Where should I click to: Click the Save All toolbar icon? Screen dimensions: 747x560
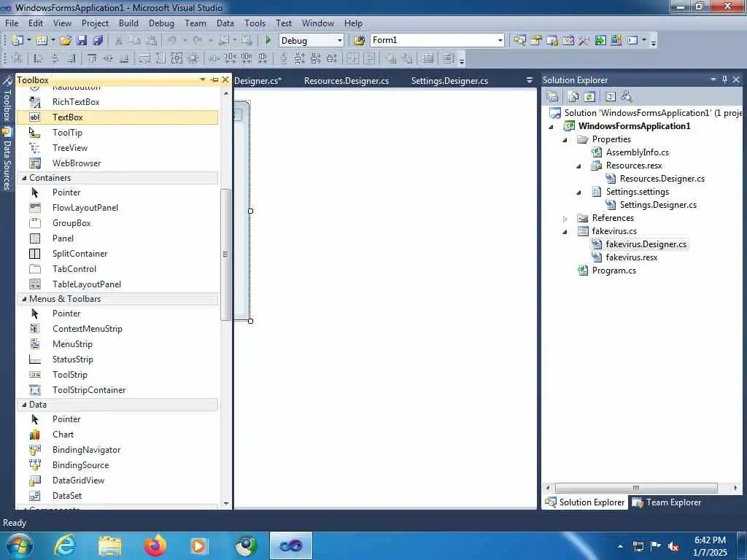(x=98, y=41)
